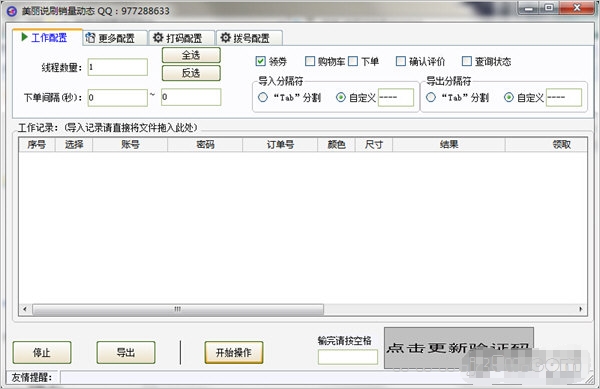This screenshot has width=600, height=389.
Task: Open the 拨号配置 tab
Action: tap(249, 38)
